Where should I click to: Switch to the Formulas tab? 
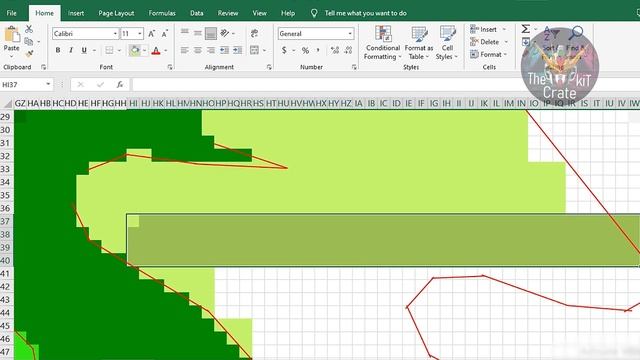coord(162,13)
